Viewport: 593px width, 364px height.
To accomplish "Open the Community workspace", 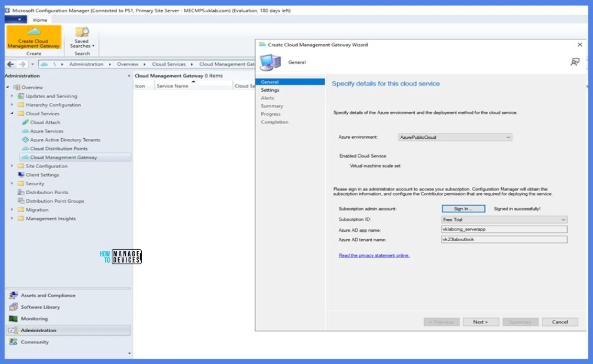I will (35, 342).
